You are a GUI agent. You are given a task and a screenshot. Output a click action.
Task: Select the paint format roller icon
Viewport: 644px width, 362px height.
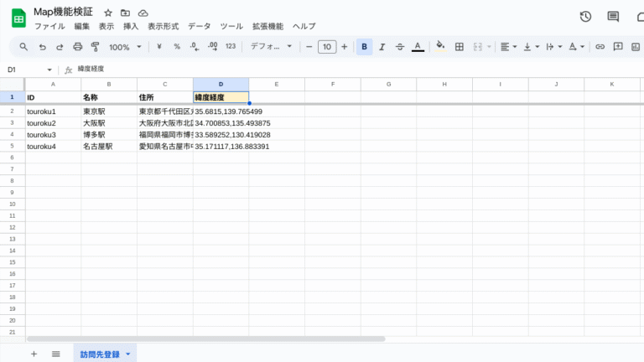click(95, 47)
